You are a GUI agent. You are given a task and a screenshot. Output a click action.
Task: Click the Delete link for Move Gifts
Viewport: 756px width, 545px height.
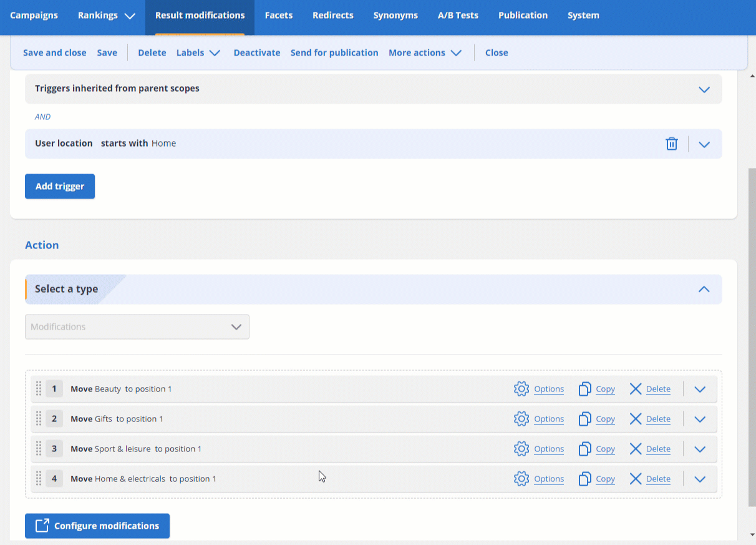tap(658, 419)
